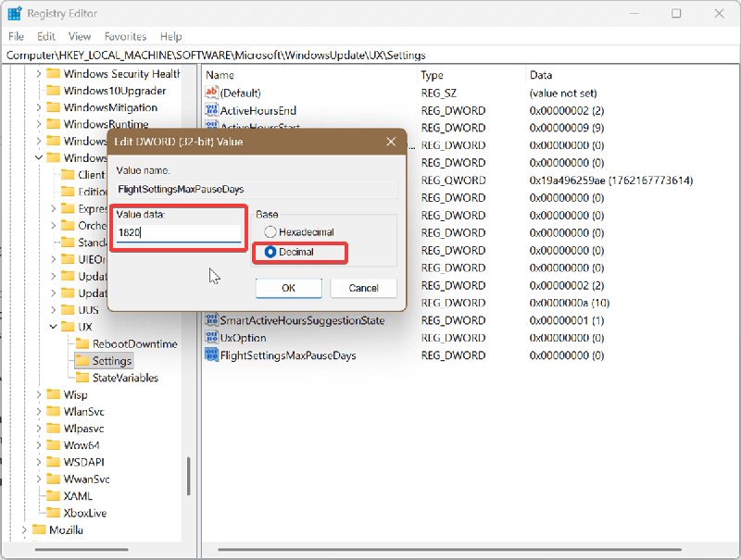Open the Favorites menu

(x=125, y=36)
